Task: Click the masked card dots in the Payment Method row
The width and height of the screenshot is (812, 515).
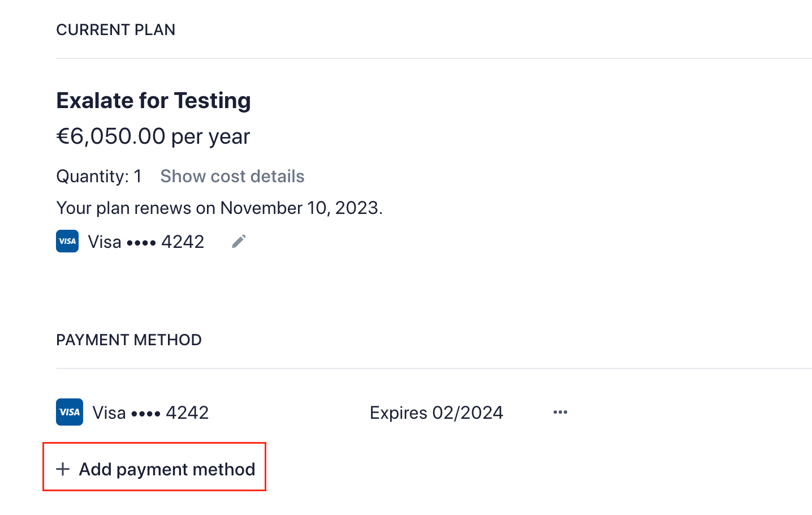Action: (146, 414)
